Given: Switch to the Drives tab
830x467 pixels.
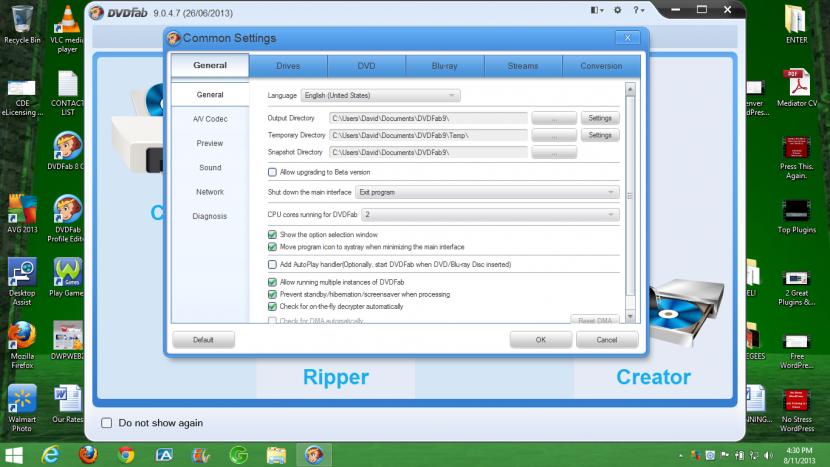Looking at the screenshot, I should tap(288, 66).
